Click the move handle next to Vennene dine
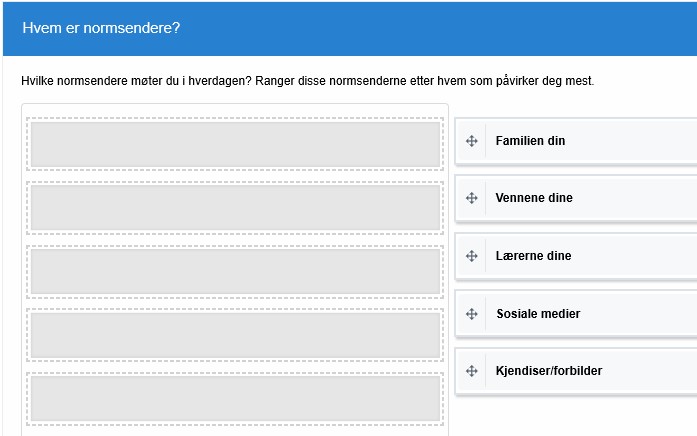Screen dimensions: 697x436 [x=472, y=198]
